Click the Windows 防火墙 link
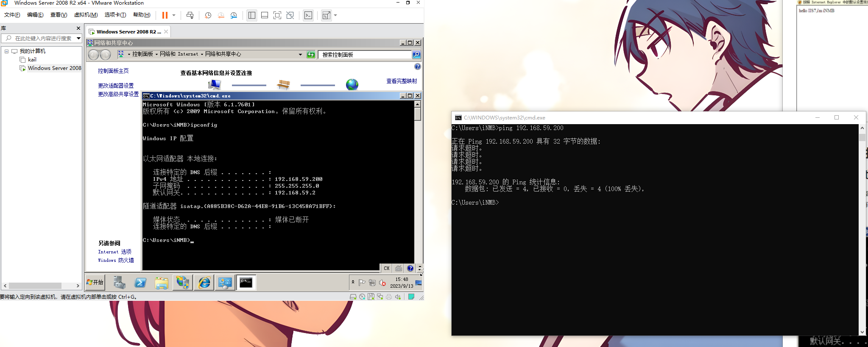Image resolution: width=868 pixels, height=347 pixels. [x=116, y=260]
